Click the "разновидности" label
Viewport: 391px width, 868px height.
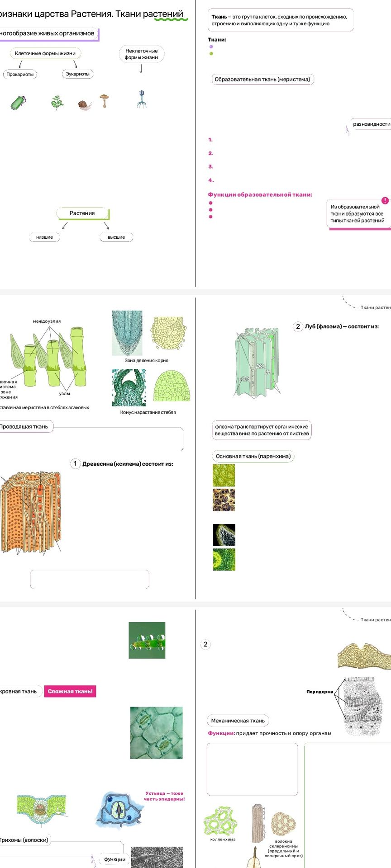[371, 124]
